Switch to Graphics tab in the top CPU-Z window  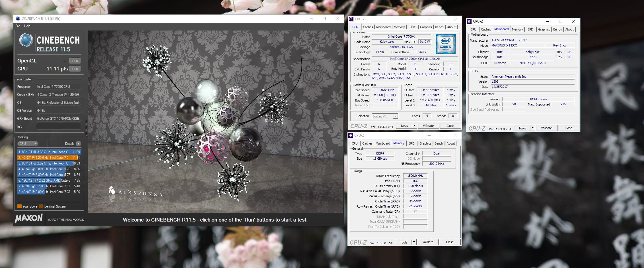[426, 27]
